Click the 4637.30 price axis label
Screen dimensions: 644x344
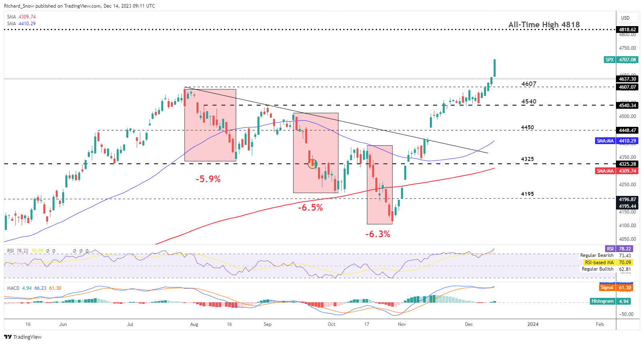(x=627, y=79)
